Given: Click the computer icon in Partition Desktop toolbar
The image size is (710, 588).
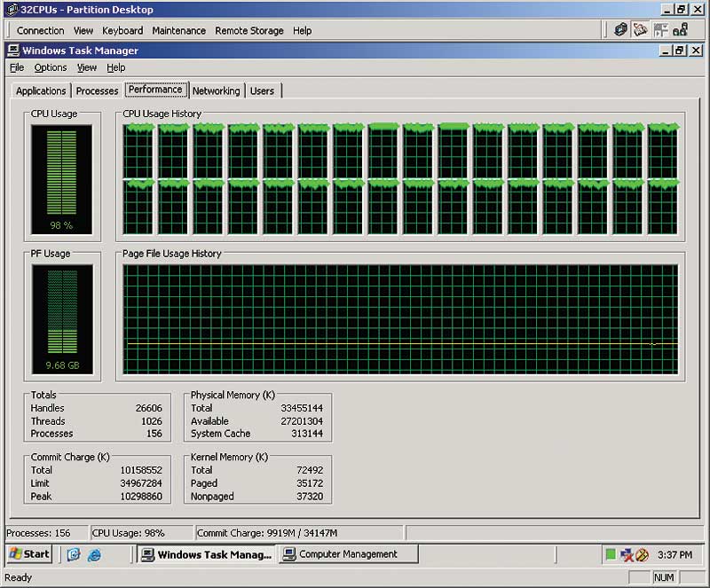Looking at the screenshot, I should point(620,30).
